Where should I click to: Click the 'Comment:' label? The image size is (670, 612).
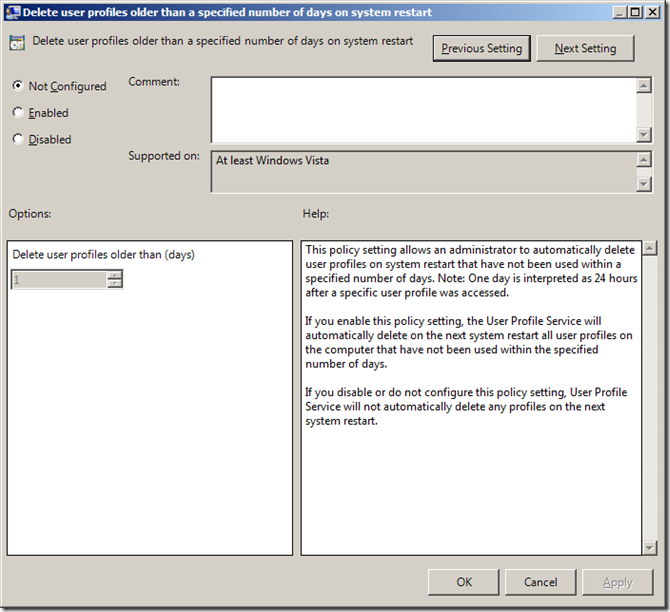[x=154, y=82]
